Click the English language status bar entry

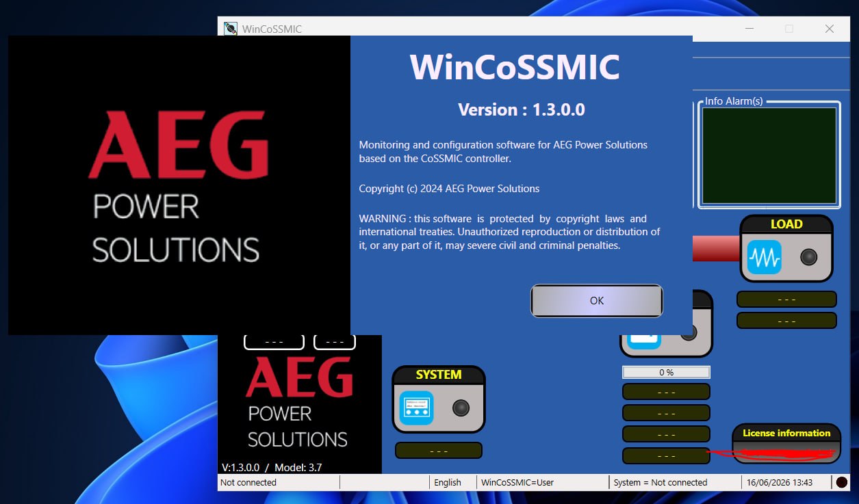tap(448, 483)
